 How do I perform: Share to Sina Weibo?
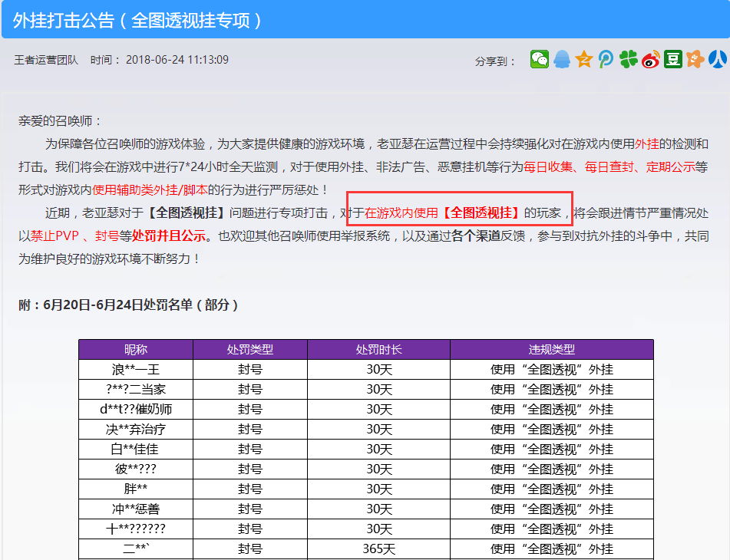(x=651, y=60)
